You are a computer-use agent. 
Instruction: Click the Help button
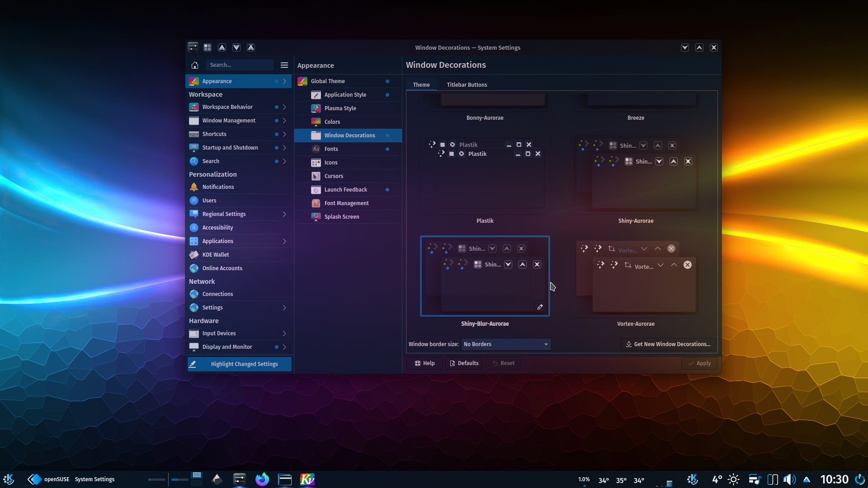[425, 363]
